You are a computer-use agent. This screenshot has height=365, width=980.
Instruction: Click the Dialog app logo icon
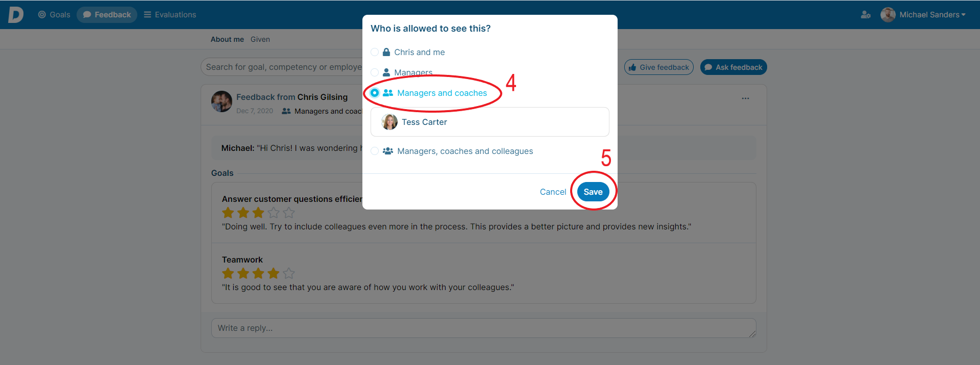coord(16,15)
